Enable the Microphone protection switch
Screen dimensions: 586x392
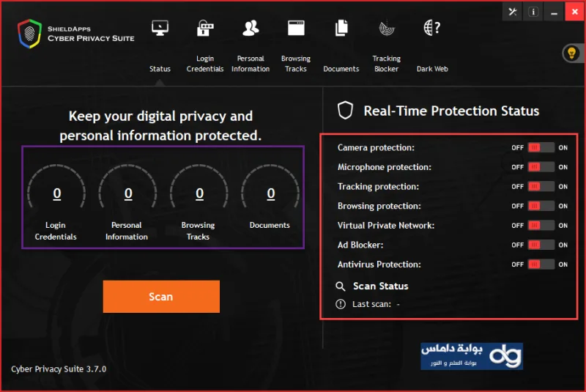click(541, 167)
